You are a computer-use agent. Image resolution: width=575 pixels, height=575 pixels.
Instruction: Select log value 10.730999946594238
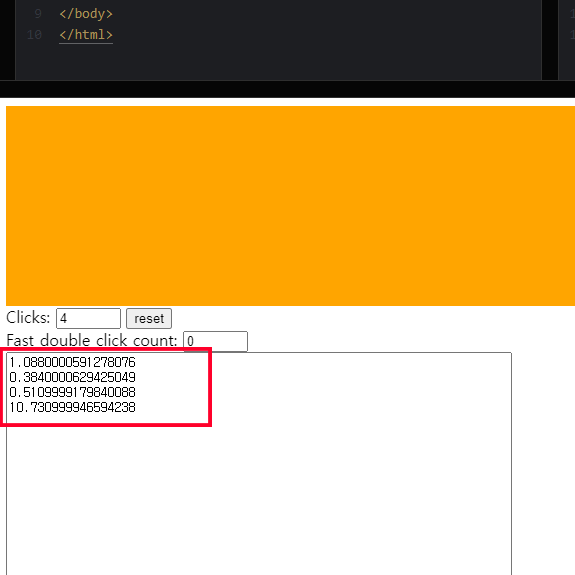72,407
